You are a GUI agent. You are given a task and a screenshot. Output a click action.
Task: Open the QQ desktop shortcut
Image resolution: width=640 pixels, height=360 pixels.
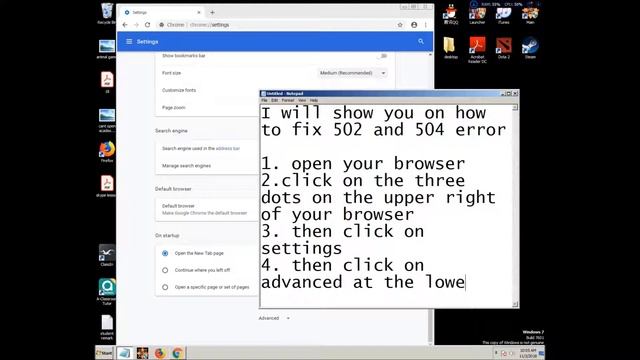coord(451,15)
